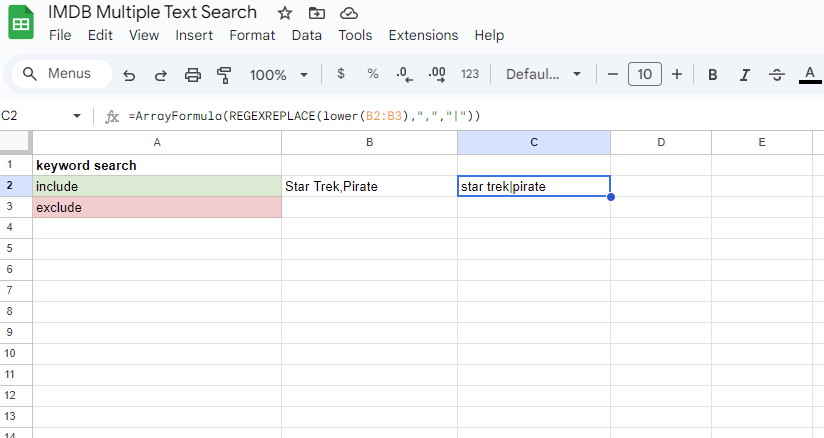Screen dimensions: 824x438
Task: Increase decimal places
Action: (x=437, y=74)
